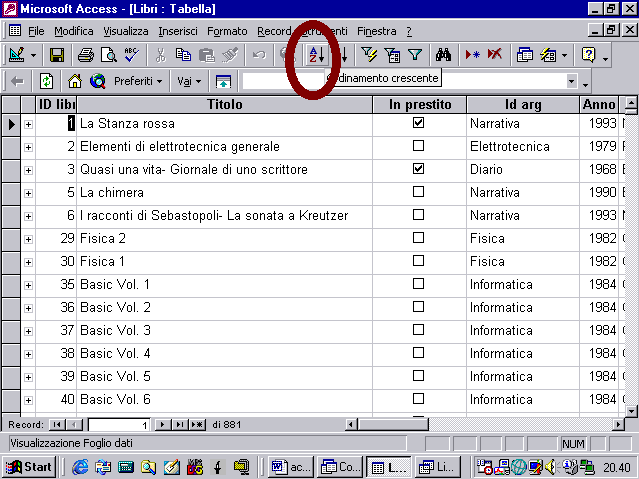Click the A-Z ascending sort icon
The width and height of the screenshot is (639, 479).
click(317, 55)
